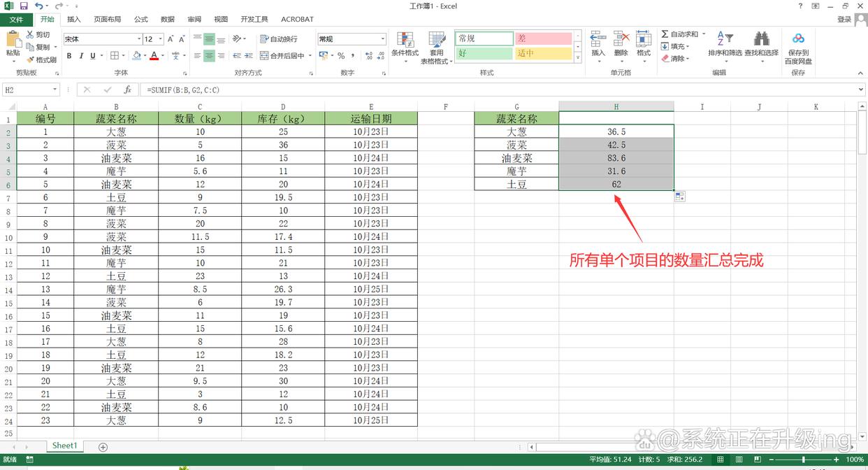This screenshot has width=868, height=470.
Task: Toggle Merge and Center 合并后居中
Action: (x=282, y=56)
